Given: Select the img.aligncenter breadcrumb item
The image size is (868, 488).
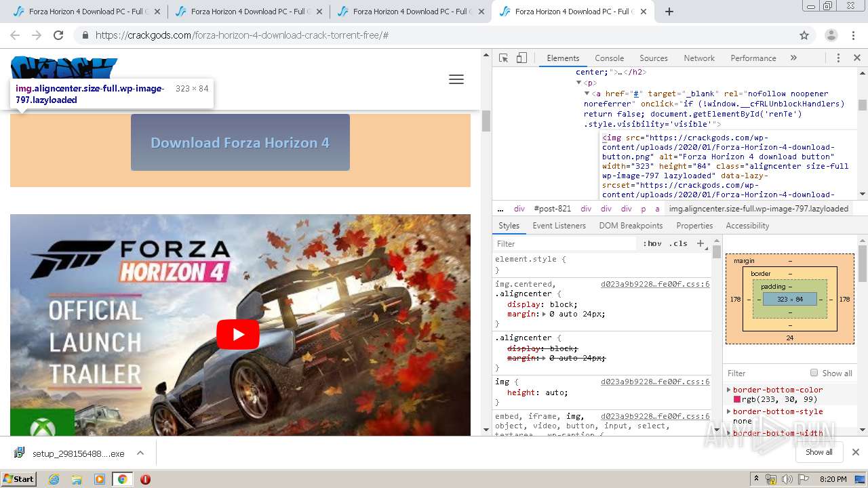Looking at the screenshot, I should point(758,209).
